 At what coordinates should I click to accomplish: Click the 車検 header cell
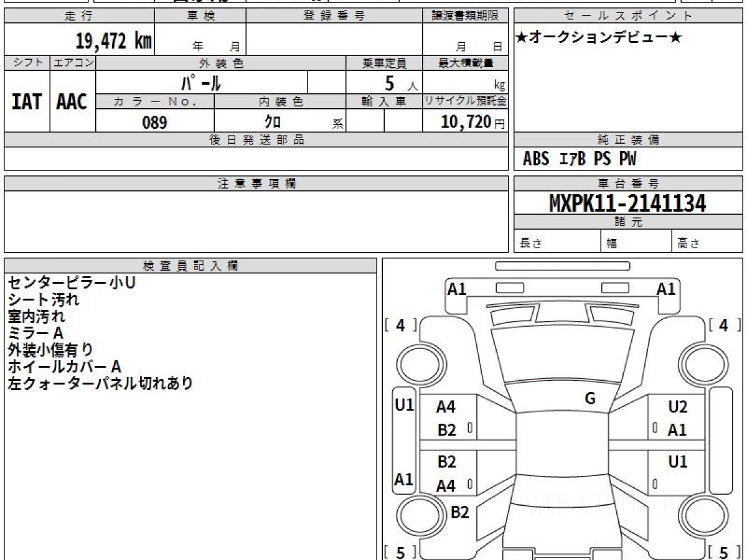[x=200, y=16]
